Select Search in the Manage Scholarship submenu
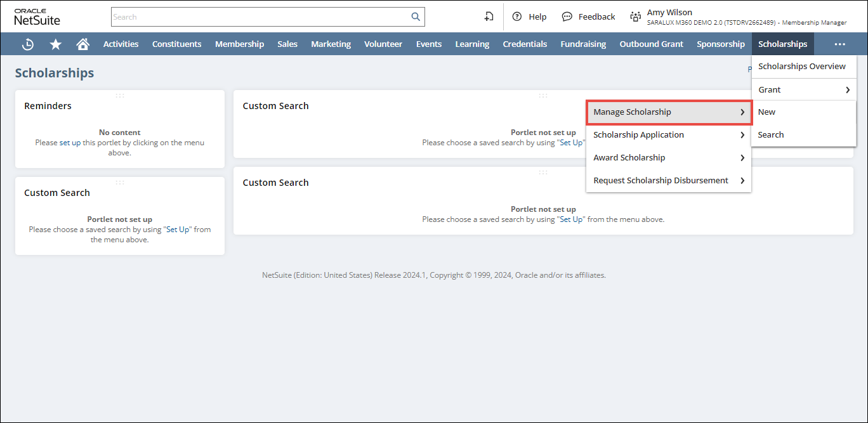The height and width of the screenshot is (423, 868). click(x=770, y=135)
